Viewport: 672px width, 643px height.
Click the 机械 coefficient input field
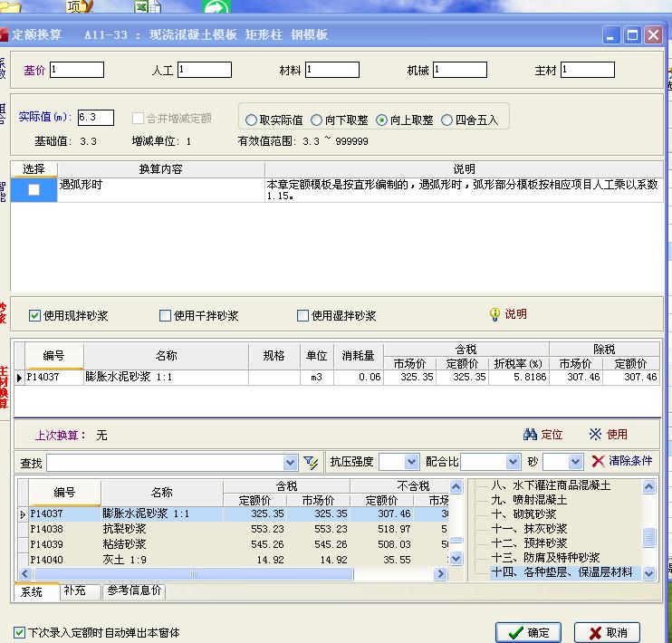tap(460, 70)
